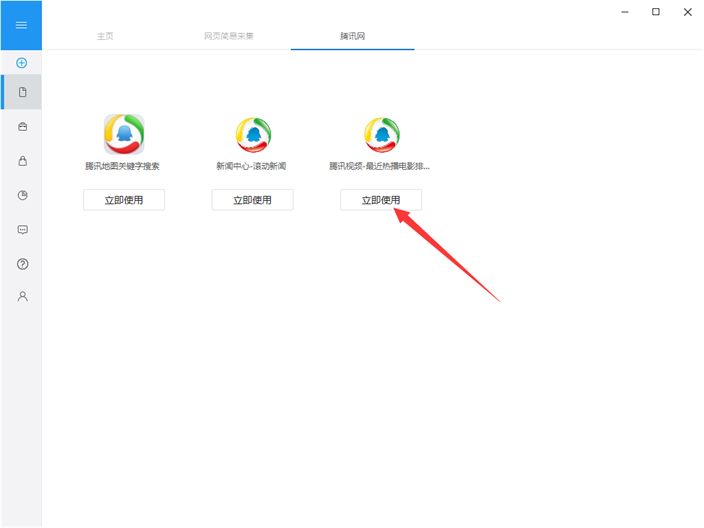Switch to the 主页 tab

click(105, 36)
